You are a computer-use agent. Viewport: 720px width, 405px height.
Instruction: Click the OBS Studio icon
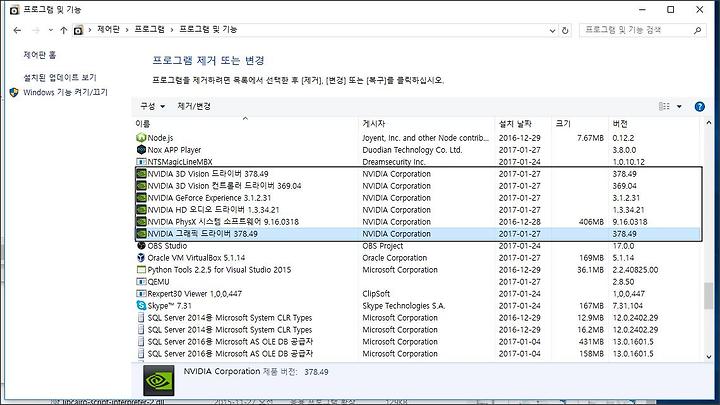pyautogui.click(x=141, y=246)
